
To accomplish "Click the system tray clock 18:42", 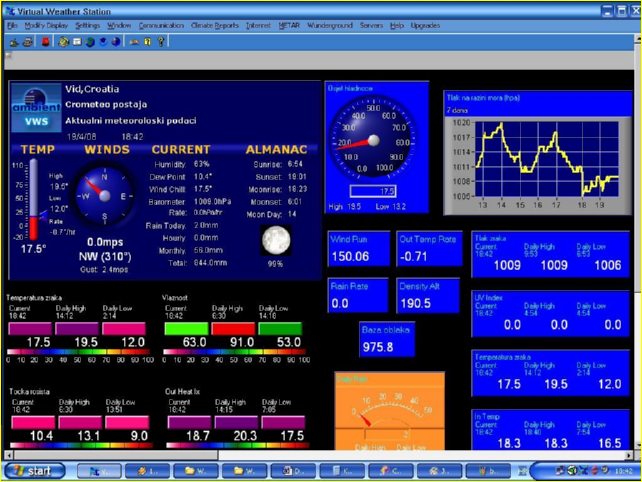I will [x=624, y=471].
